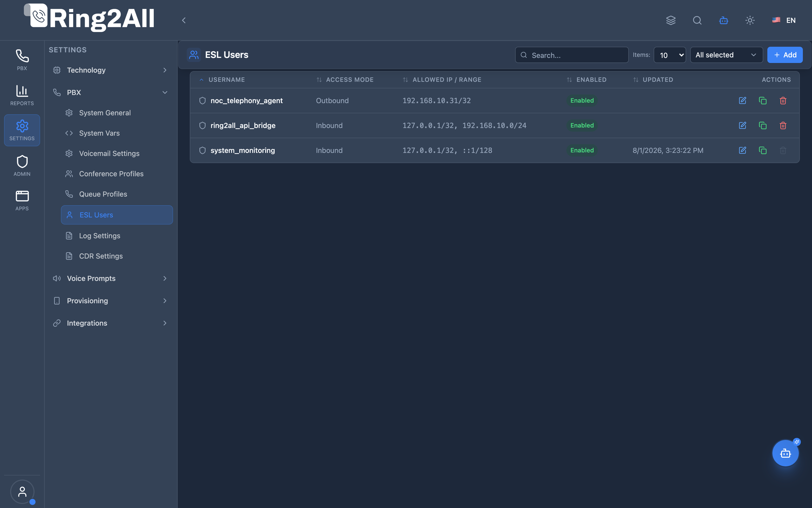Edit the noc_telephony_agent user
Screen dimensions: 812x508
tap(742, 101)
